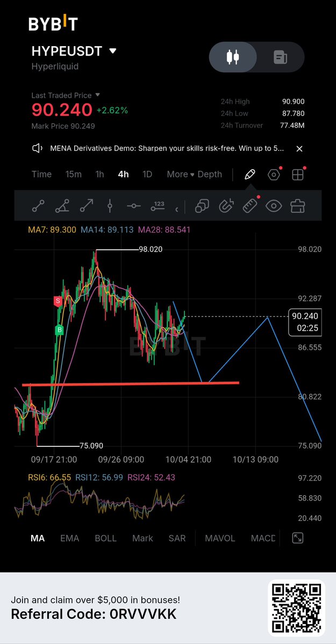Expand chart to fullscreen icon
Image resolution: width=336 pixels, height=644 pixels.
pyautogui.click(x=297, y=538)
